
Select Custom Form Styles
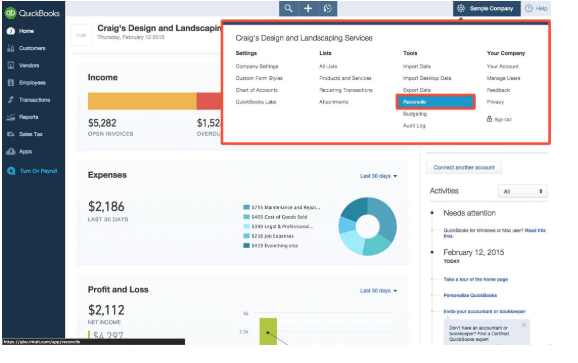pyautogui.click(x=259, y=78)
